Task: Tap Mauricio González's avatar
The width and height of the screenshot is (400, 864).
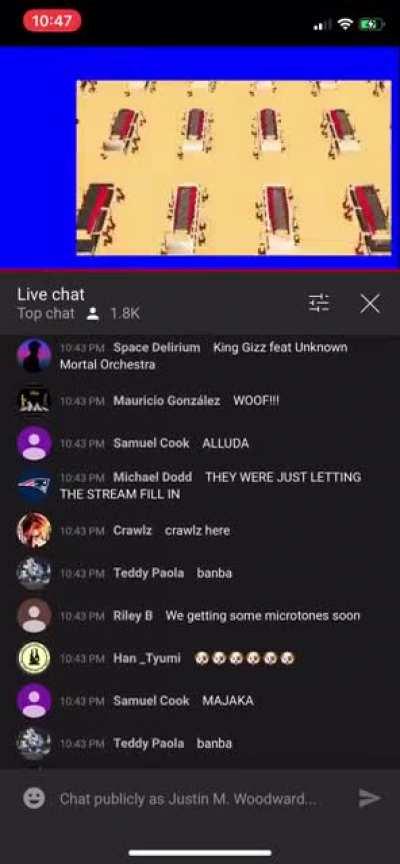Action: click(34, 401)
